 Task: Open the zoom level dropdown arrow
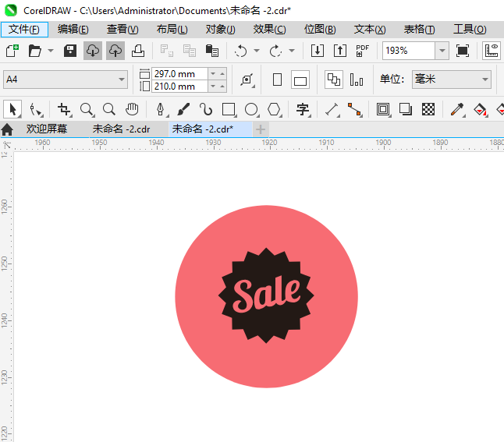442,51
